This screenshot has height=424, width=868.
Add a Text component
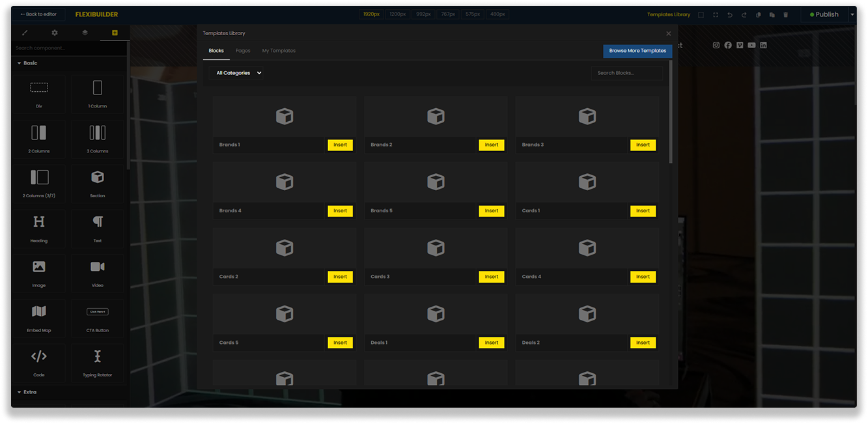(x=98, y=228)
